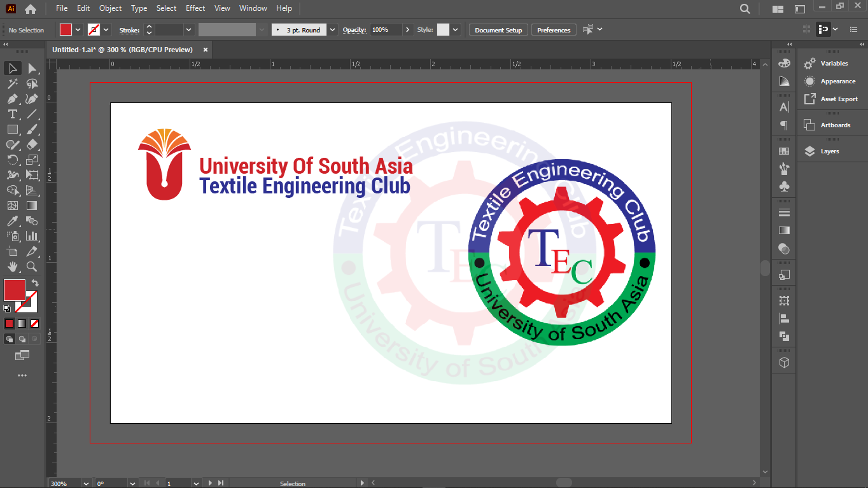Viewport: 868px width, 488px height.
Task: Open the Effect menu
Action: coord(195,8)
